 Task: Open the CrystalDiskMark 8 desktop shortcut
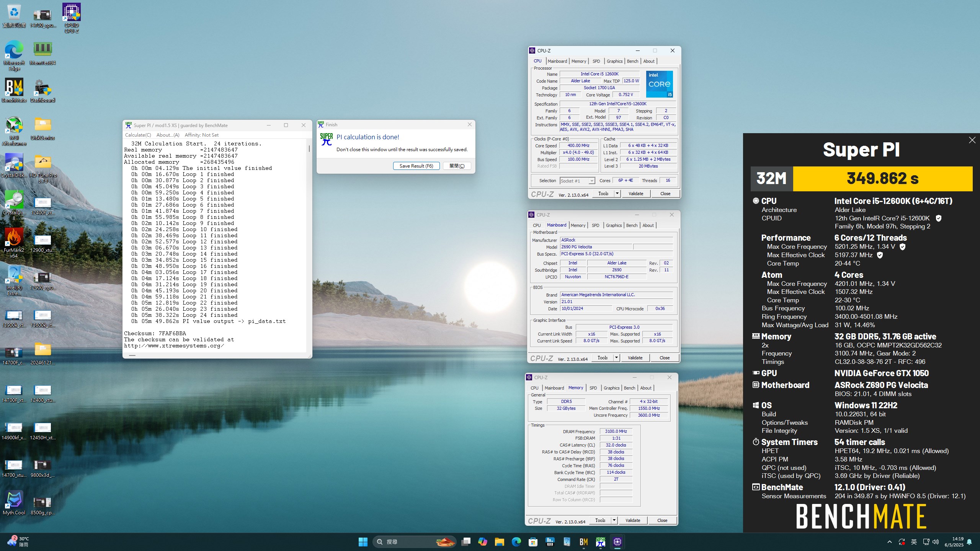click(14, 206)
